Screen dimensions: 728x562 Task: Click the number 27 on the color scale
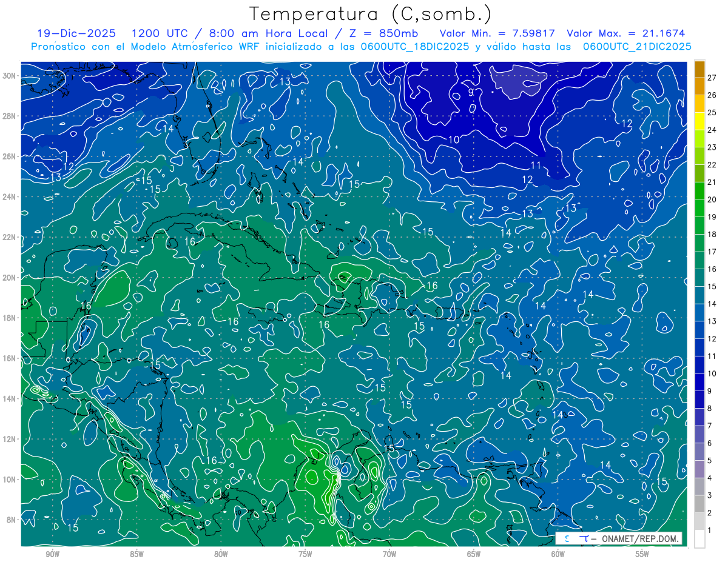point(712,77)
